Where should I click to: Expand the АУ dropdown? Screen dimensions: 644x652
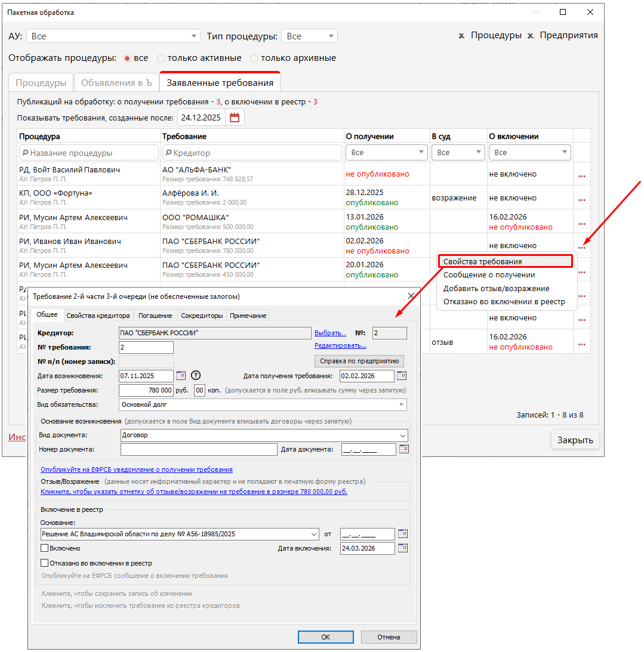[x=194, y=36]
